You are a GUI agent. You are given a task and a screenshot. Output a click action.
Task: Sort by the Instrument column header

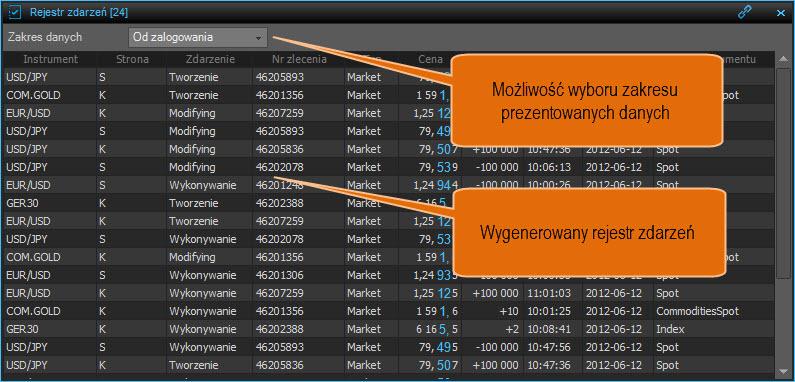tap(50, 59)
